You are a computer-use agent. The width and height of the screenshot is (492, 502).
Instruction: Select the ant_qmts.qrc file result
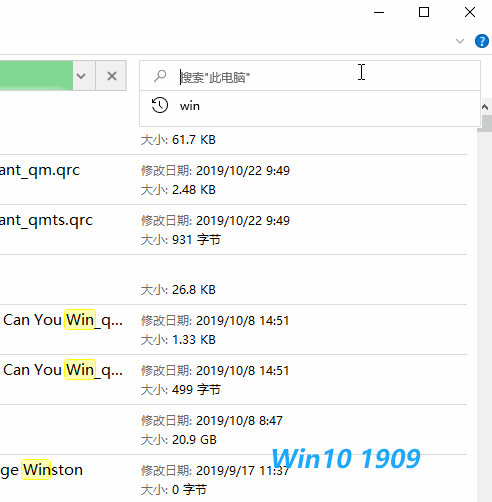click(46, 220)
